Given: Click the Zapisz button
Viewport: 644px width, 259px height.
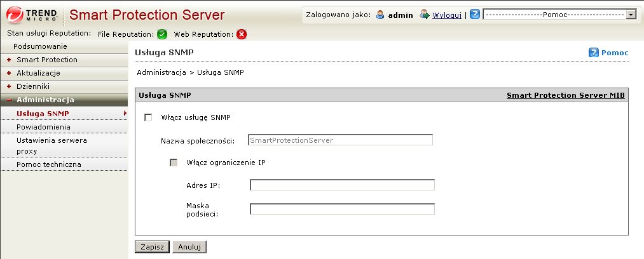Looking at the screenshot, I should (x=152, y=247).
